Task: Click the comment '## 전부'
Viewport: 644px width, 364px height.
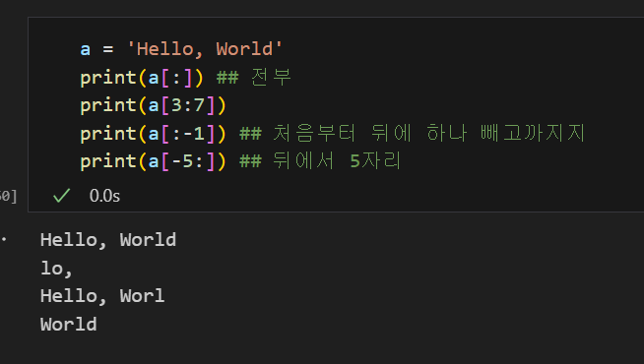Action: pyautogui.click(x=254, y=77)
